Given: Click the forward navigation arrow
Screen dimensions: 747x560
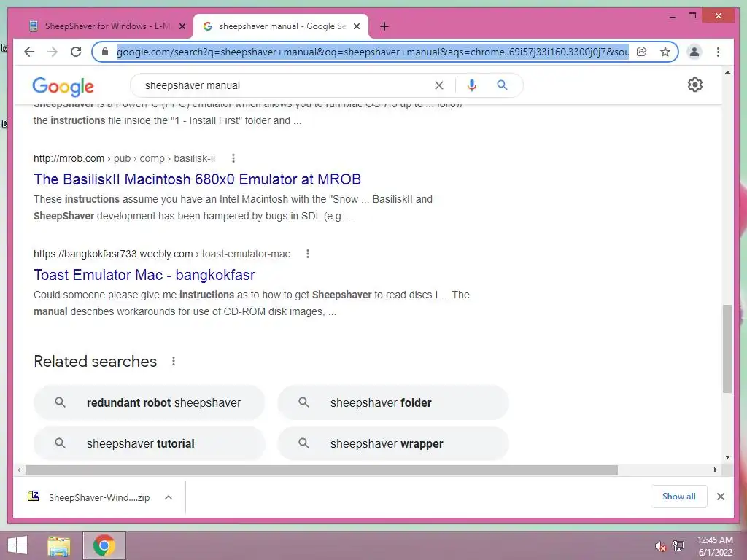Looking at the screenshot, I should [53, 52].
